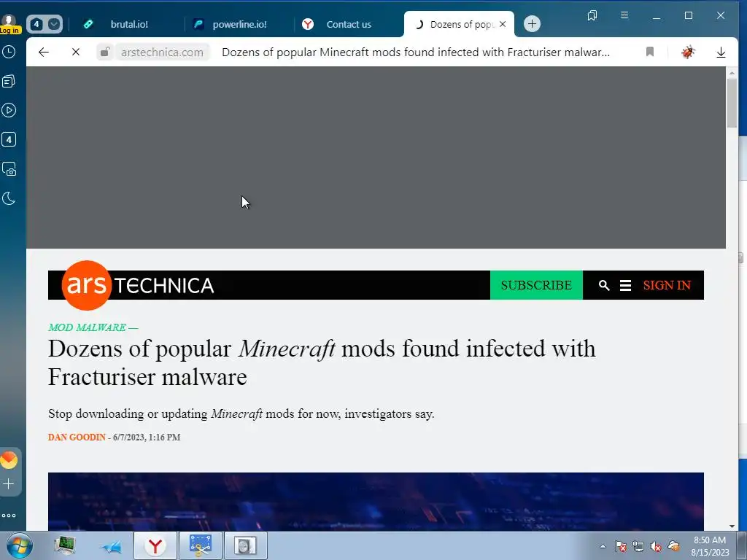Open the video player icon in sidebar
The width and height of the screenshot is (747, 560).
pyautogui.click(x=9, y=111)
